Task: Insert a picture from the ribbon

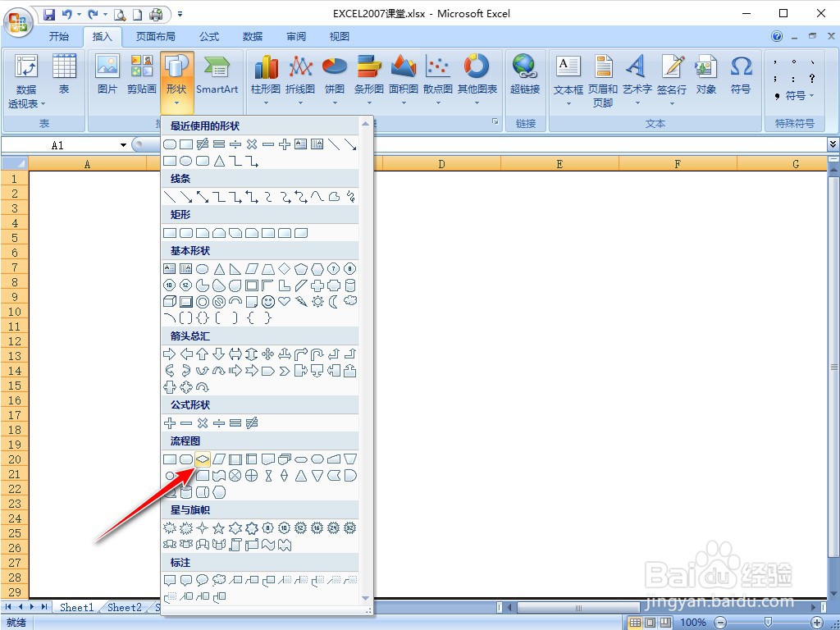Action: [107, 75]
